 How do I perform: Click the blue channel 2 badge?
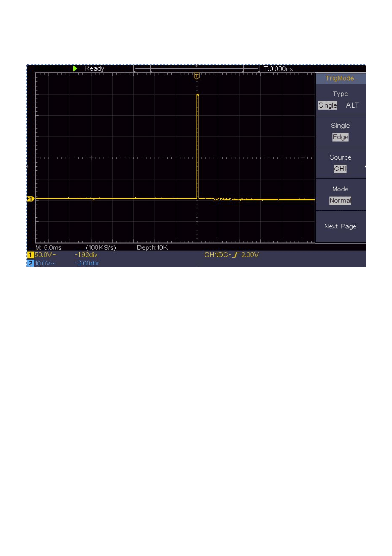tap(30, 263)
